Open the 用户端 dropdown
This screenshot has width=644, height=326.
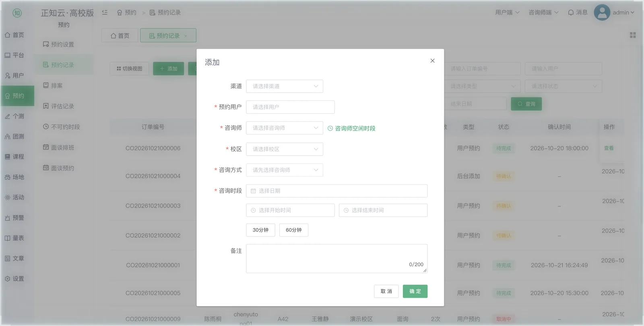507,12
